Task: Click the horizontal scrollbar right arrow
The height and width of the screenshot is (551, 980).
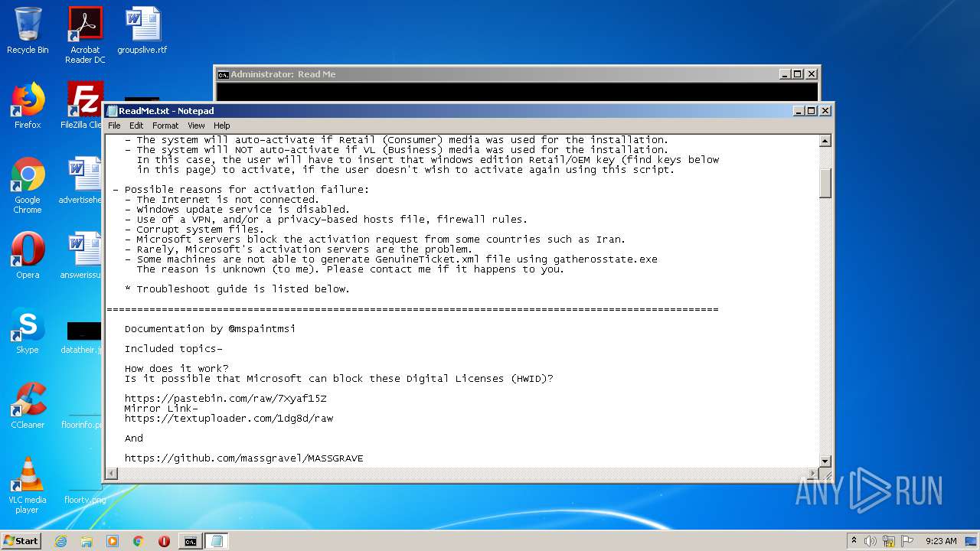Action: tap(812, 474)
